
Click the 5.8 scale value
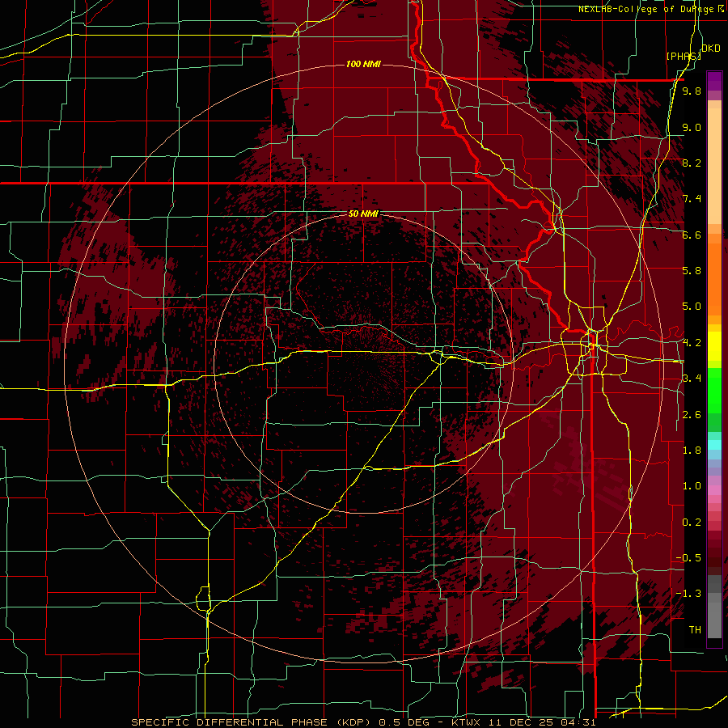[x=692, y=271]
